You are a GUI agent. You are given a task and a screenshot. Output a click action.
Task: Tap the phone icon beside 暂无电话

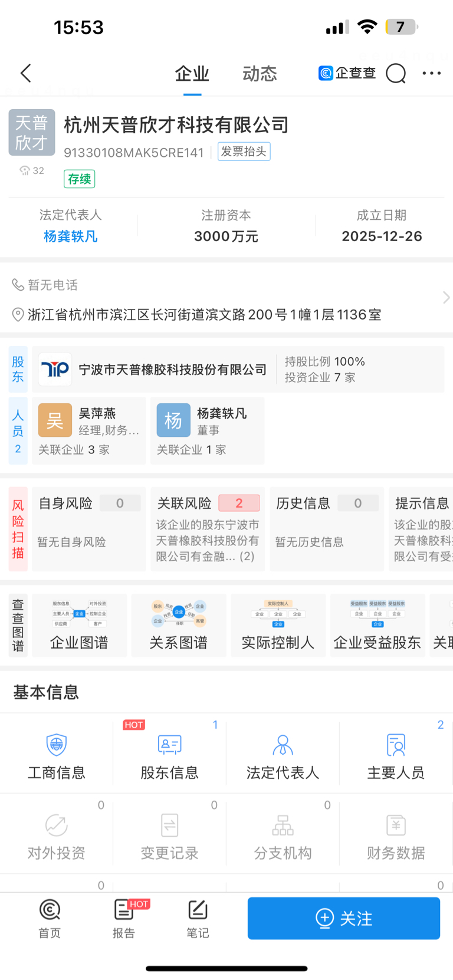pyautogui.click(x=18, y=285)
